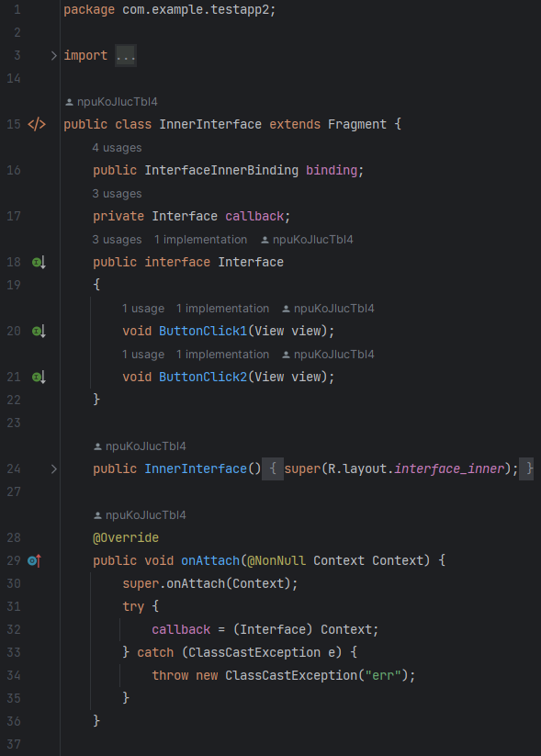Screen dimensions: 541x756
Task: Open '1 implementation' hint above interface Interface
Action: click(x=200, y=240)
